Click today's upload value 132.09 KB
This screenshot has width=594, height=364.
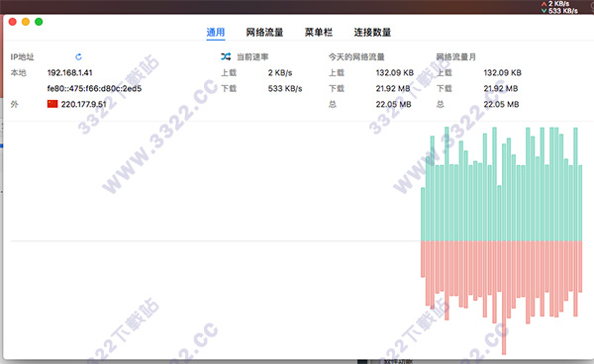[395, 72]
